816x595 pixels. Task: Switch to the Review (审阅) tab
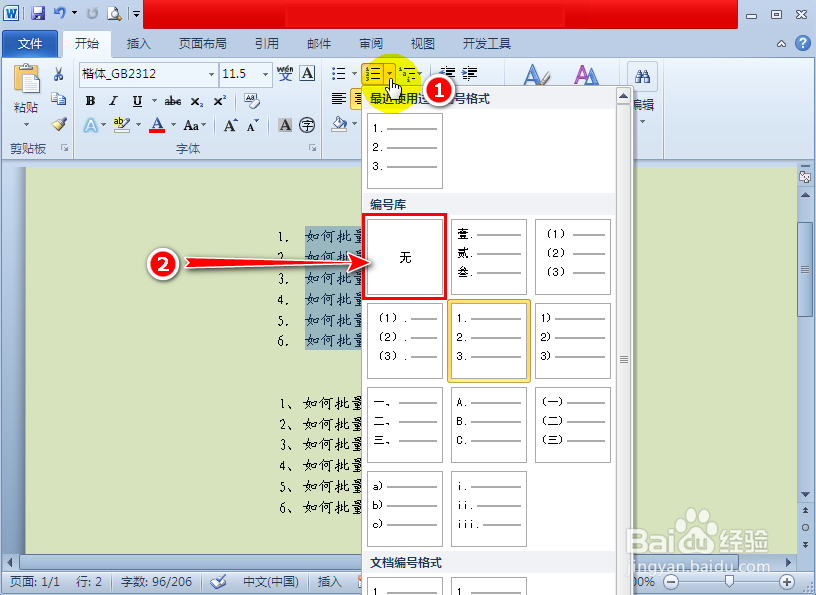pyautogui.click(x=371, y=44)
